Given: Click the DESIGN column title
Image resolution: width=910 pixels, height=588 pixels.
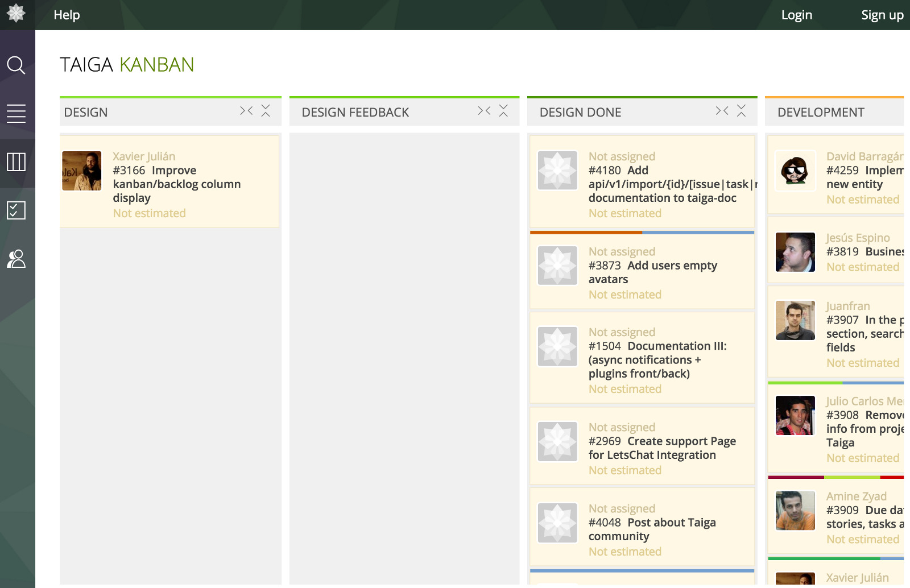Looking at the screenshot, I should point(86,113).
